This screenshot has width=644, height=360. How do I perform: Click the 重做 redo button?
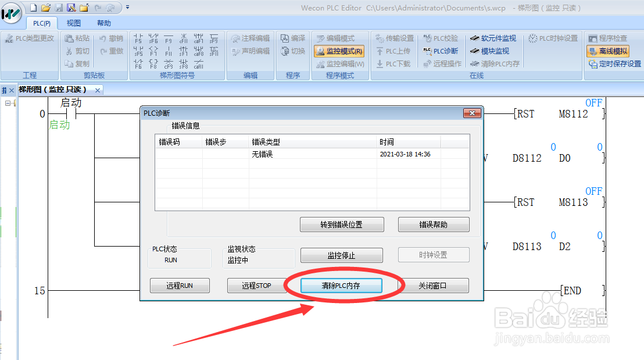111,51
